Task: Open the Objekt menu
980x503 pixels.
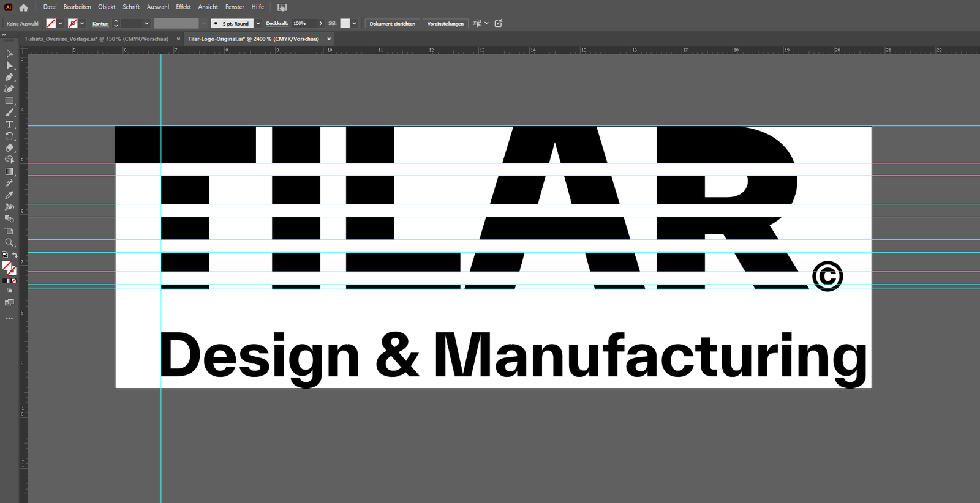Action: coord(107,7)
